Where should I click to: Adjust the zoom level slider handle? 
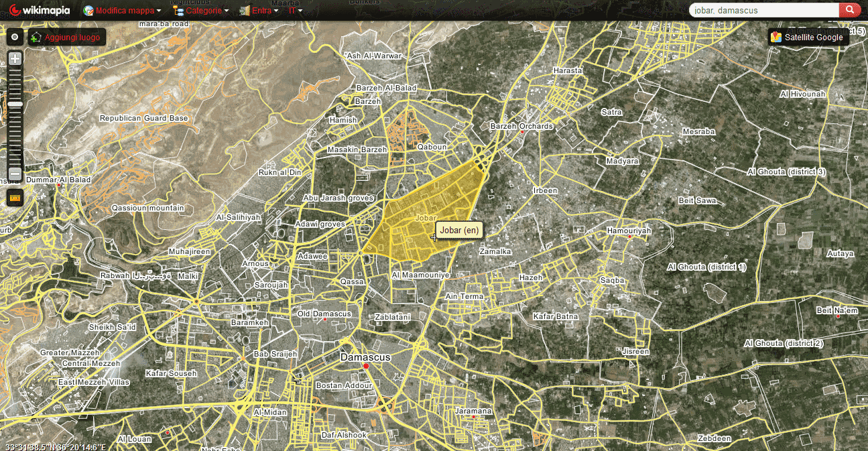click(x=14, y=103)
